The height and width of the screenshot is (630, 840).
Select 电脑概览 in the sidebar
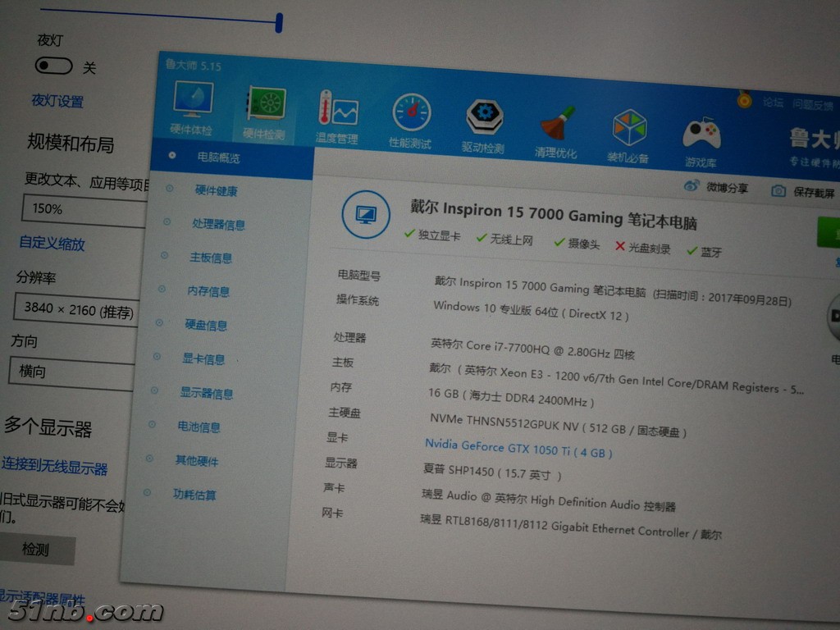[x=218, y=157]
